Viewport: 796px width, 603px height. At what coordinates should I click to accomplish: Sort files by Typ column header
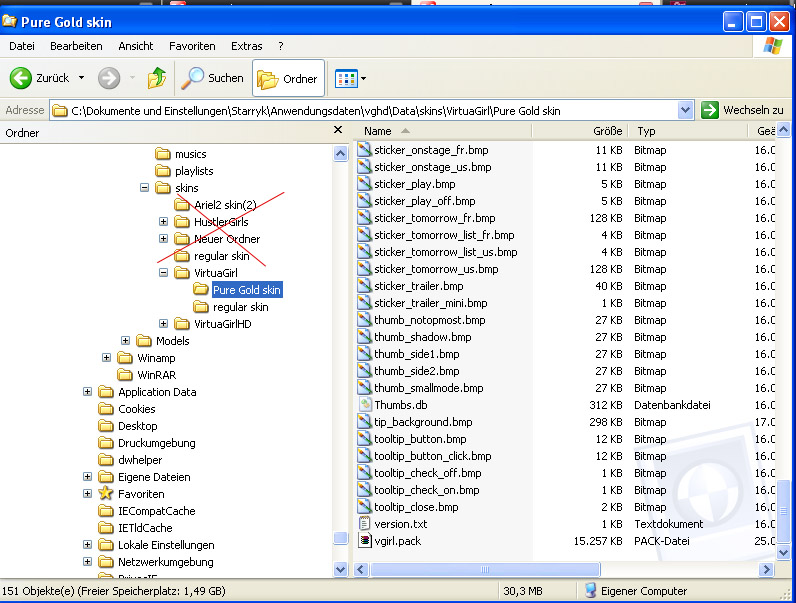coord(688,131)
